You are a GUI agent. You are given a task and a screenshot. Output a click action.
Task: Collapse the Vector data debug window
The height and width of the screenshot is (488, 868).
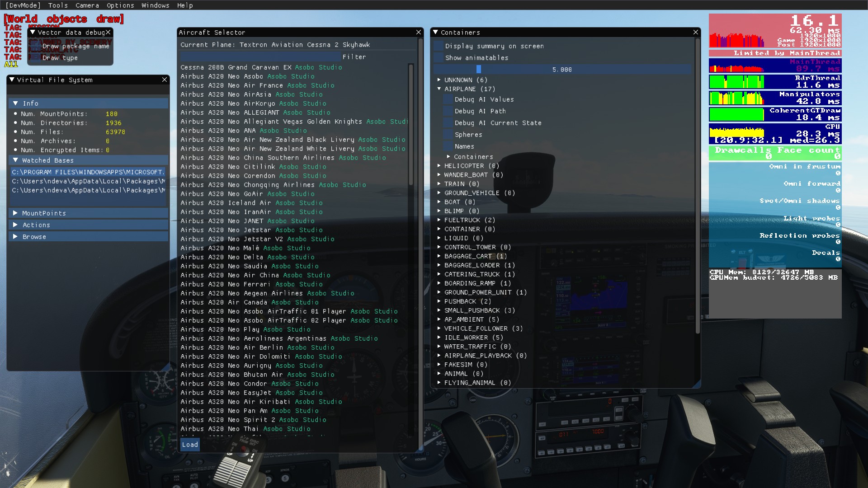click(x=33, y=32)
